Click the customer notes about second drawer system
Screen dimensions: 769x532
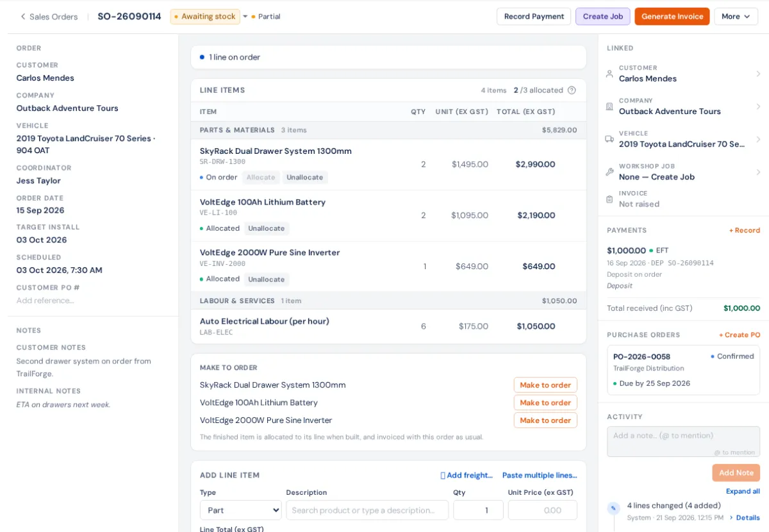(x=84, y=367)
